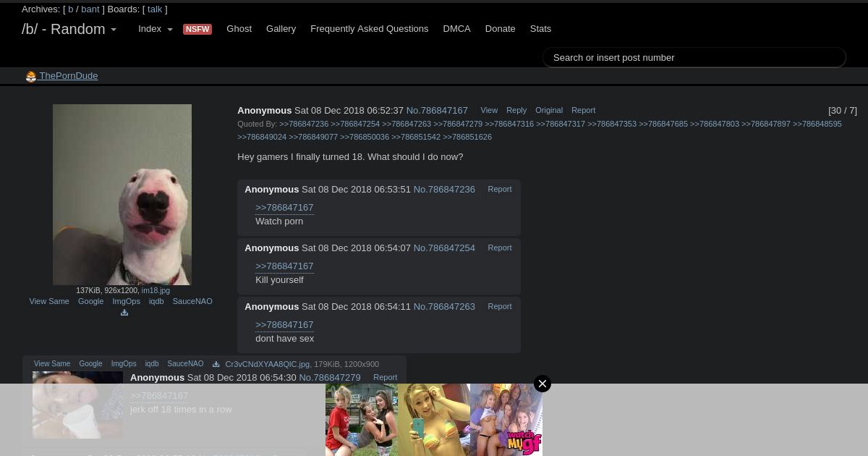Viewport: 868px width, 456px height.
Task: Click View Same above reply 786847279 image
Action: [x=52, y=364]
